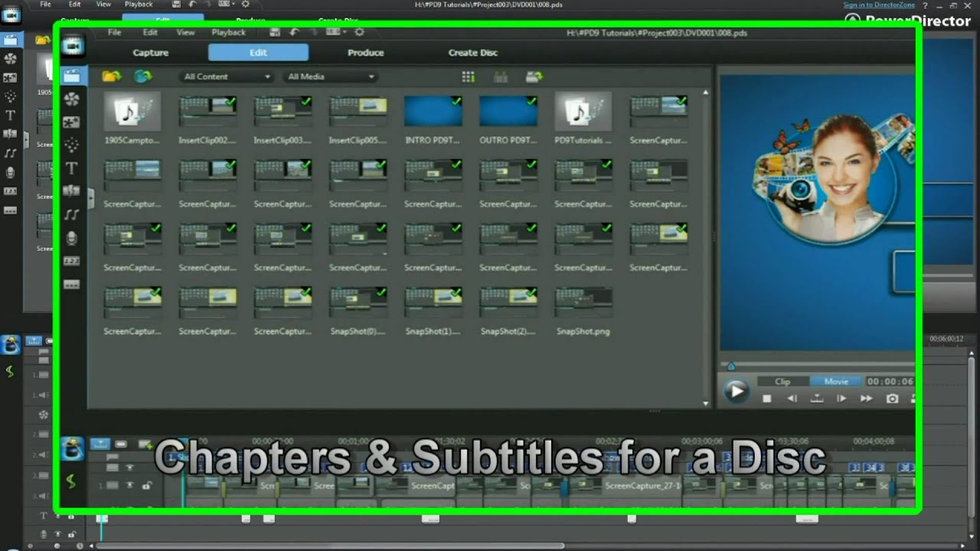
Task: Click Save project icon in magnified toolbar
Action: click(275, 32)
